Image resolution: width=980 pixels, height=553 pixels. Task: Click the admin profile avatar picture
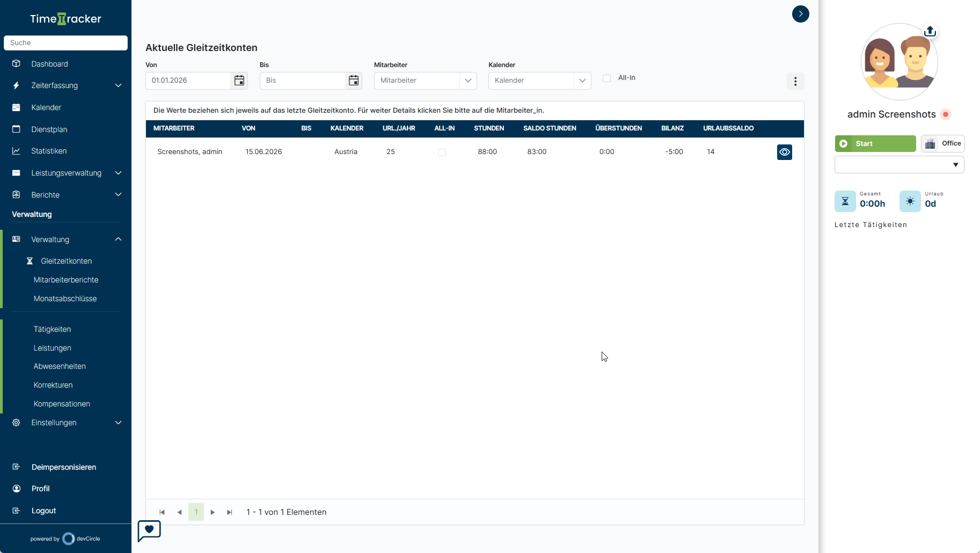pyautogui.click(x=899, y=62)
